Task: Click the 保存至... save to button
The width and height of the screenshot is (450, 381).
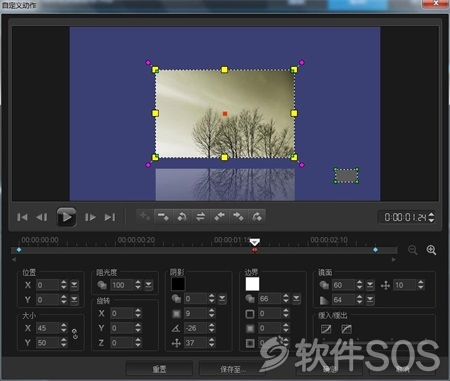Action: click(x=232, y=369)
